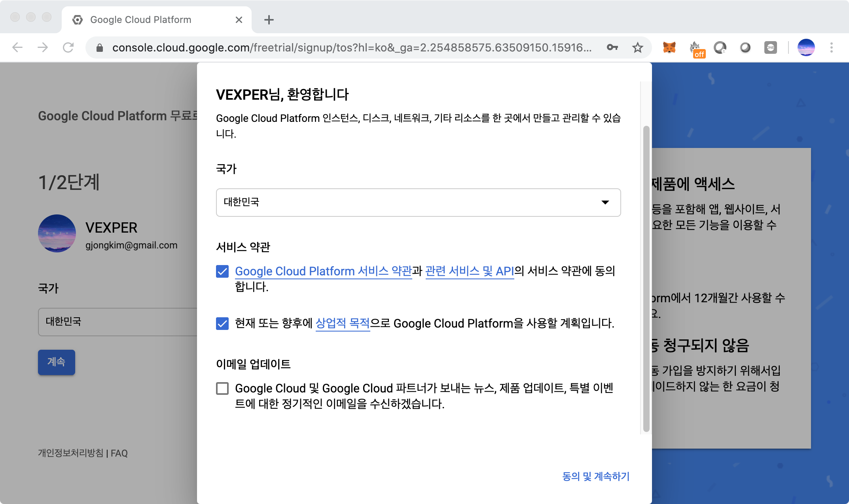Open a new tab with plus button
Screen dimensions: 849x504
(x=269, y=20)
